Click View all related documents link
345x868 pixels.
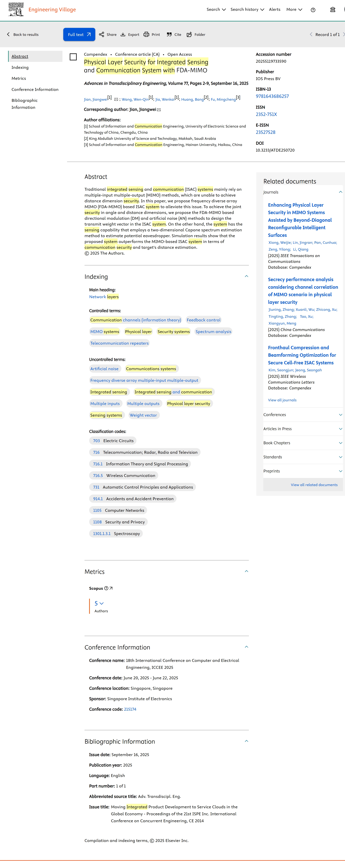coord(314,485)
